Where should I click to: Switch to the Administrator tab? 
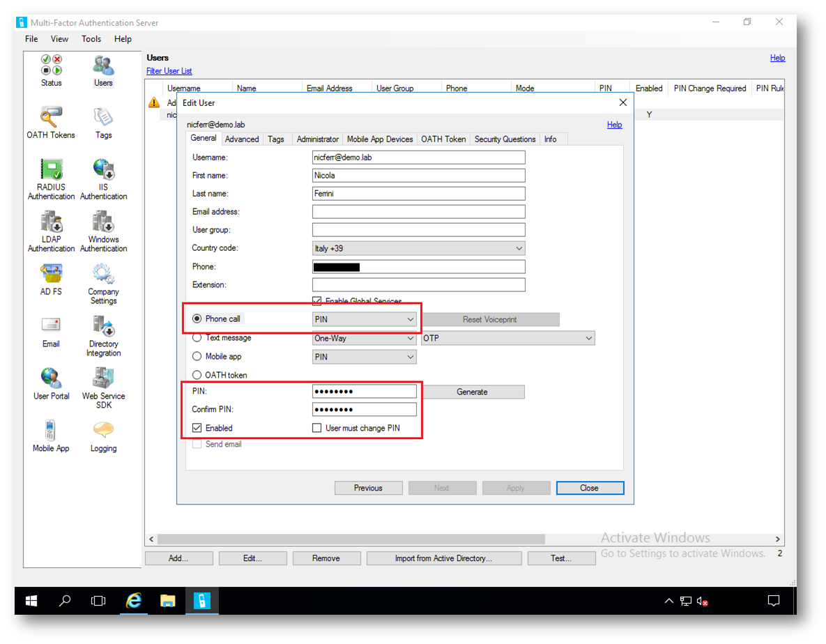click(318, 139)
